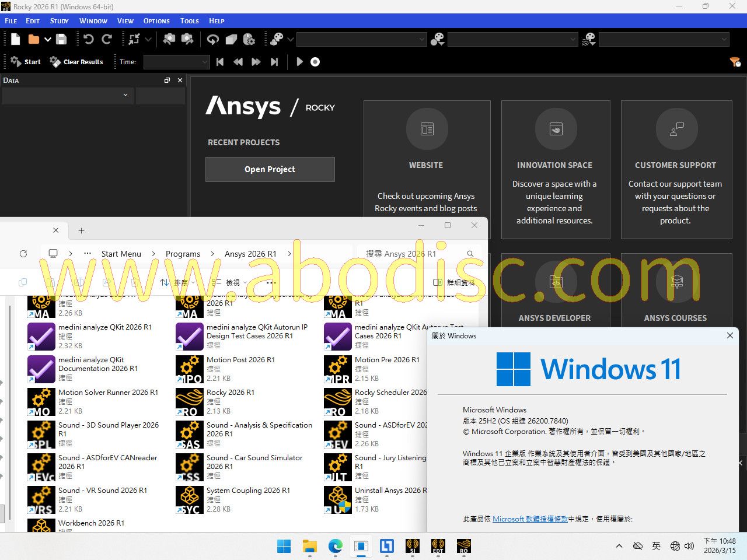The image size is (747, 560).
Task: Toggle the 詳細資料 details pane in Explorer
Action: pyautogui.click(x=454, y=282)
